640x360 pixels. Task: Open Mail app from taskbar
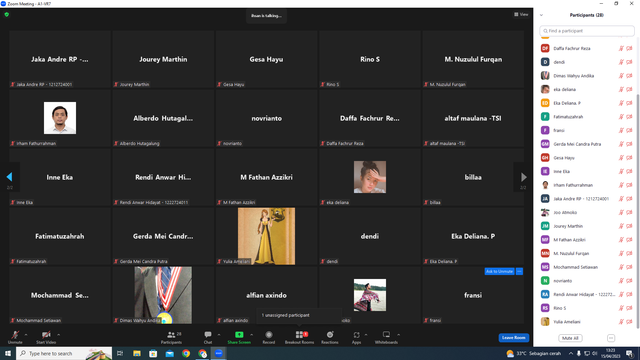click(169, 353)
